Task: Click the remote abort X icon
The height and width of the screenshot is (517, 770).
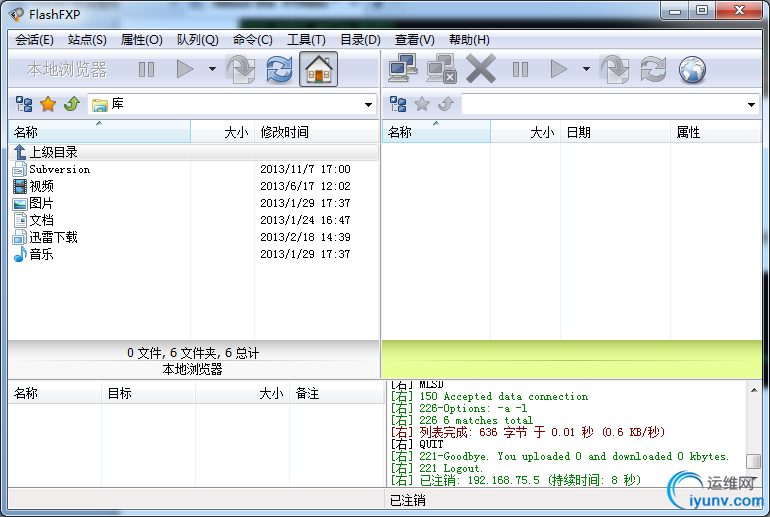Action: tap(481, 68)
